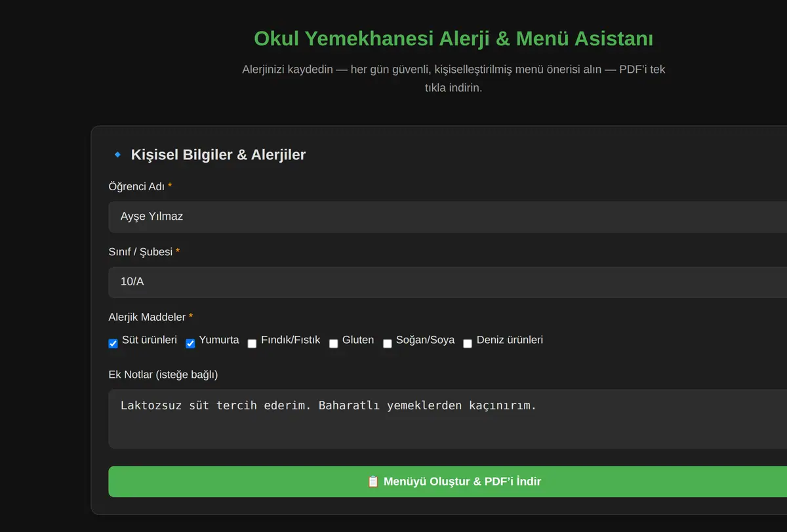Screen dimensions: 787x532
Task: Check the Süt ürünleri checkbox
Action: [113, 343]
